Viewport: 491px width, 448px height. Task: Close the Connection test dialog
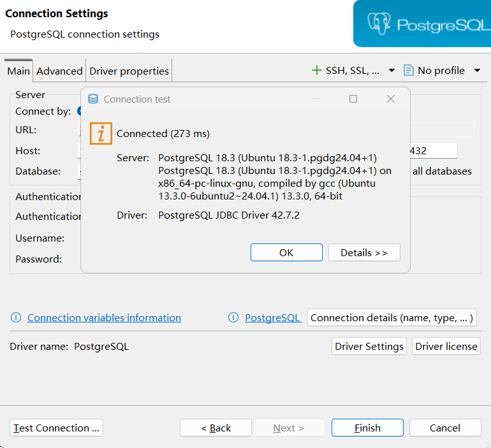tap(391, 99)
